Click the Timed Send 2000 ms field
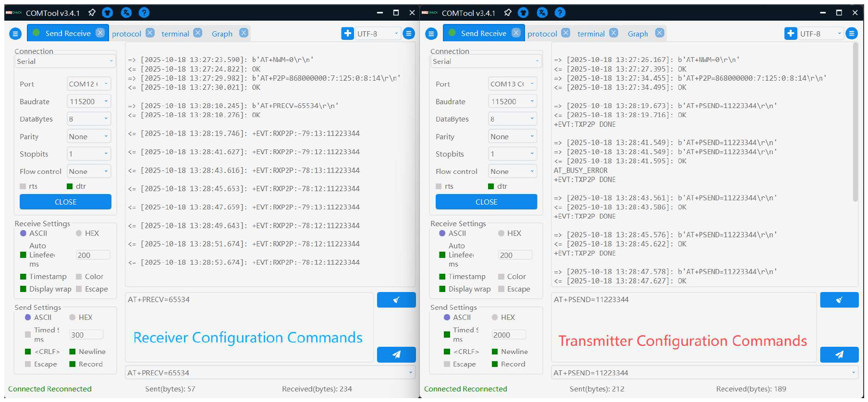The image size is (868, 402). click(509, 335)
